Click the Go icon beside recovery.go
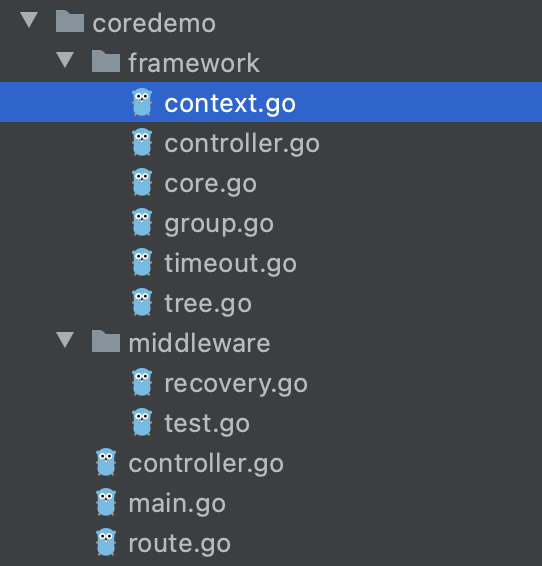 (x=142, y=383)
